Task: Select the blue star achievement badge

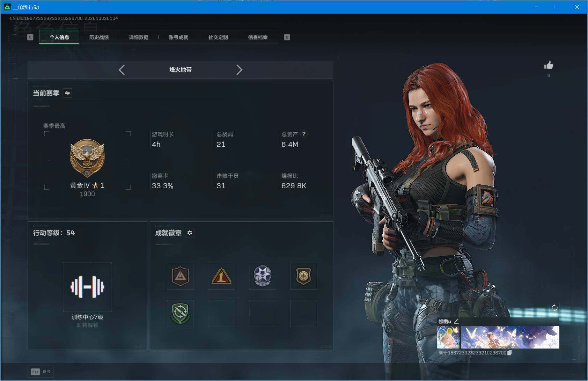Action: tap(263, 276)
